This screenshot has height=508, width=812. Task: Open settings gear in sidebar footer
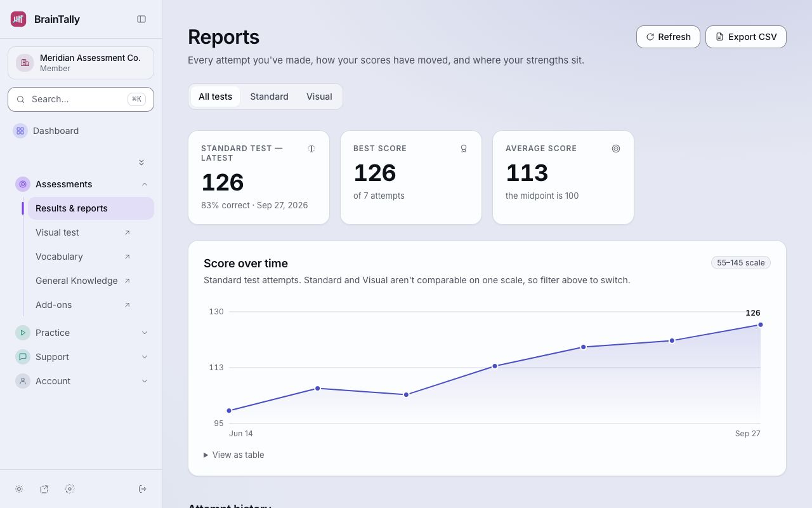pos(70,489)
